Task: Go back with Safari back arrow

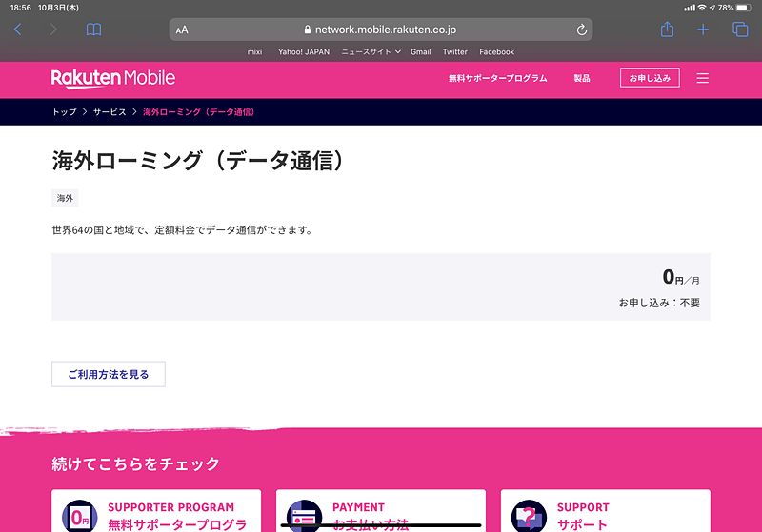Action: click(x=18, y=30)
